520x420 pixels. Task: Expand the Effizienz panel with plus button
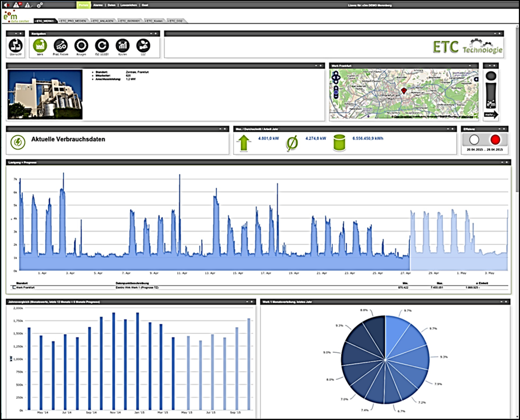(x=505, y=129)
